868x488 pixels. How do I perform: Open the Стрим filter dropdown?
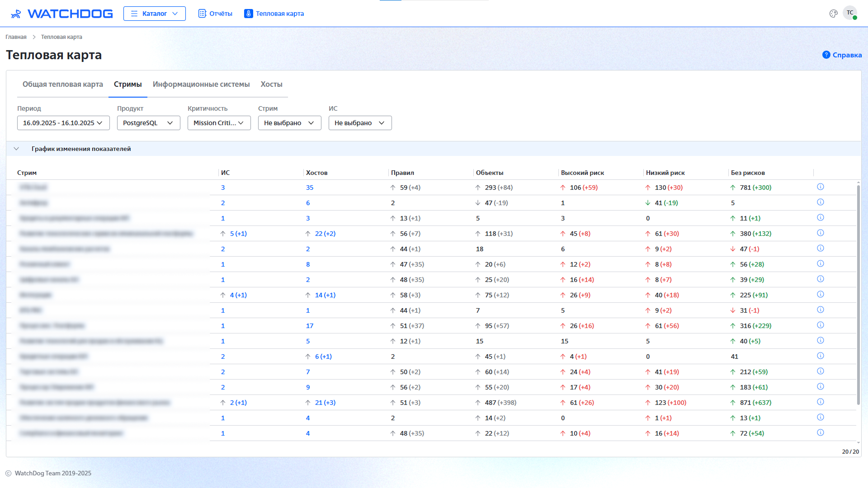289,123
